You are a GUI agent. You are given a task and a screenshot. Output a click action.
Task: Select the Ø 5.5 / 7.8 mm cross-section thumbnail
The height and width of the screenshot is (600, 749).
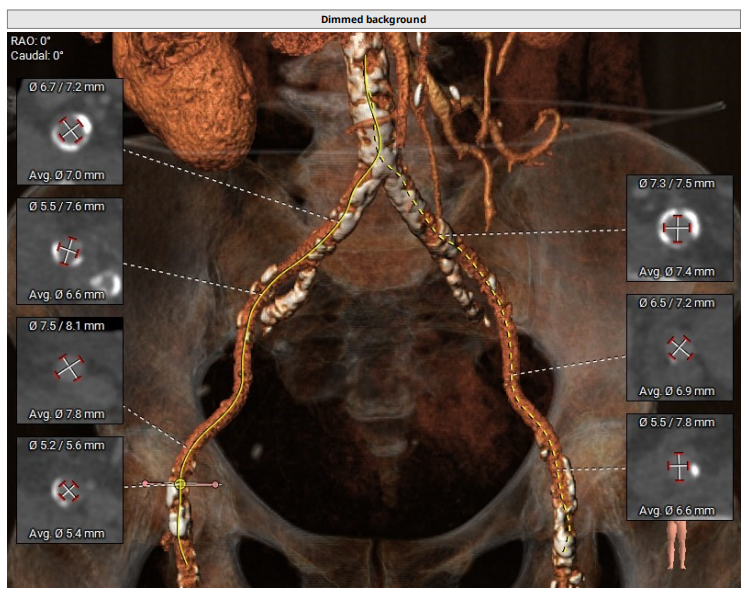pos(678,467)
